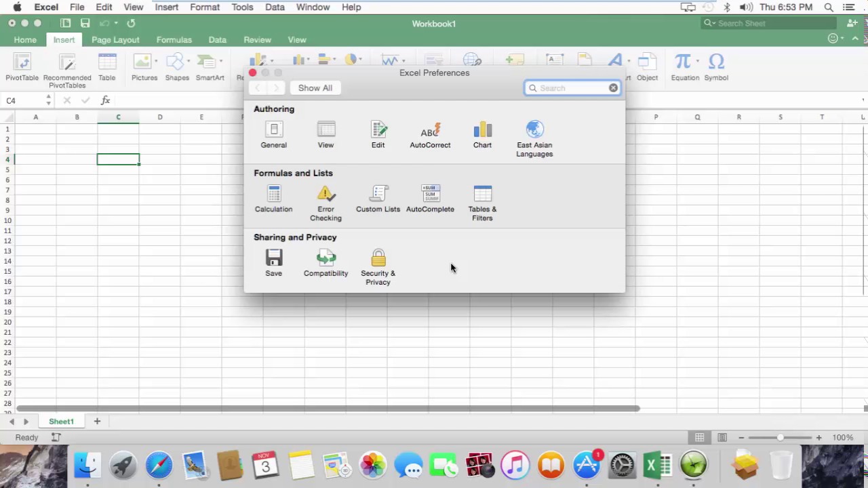Click the zoom in plus button
This screenshot has height=488, width=868.
pos(818,438)
